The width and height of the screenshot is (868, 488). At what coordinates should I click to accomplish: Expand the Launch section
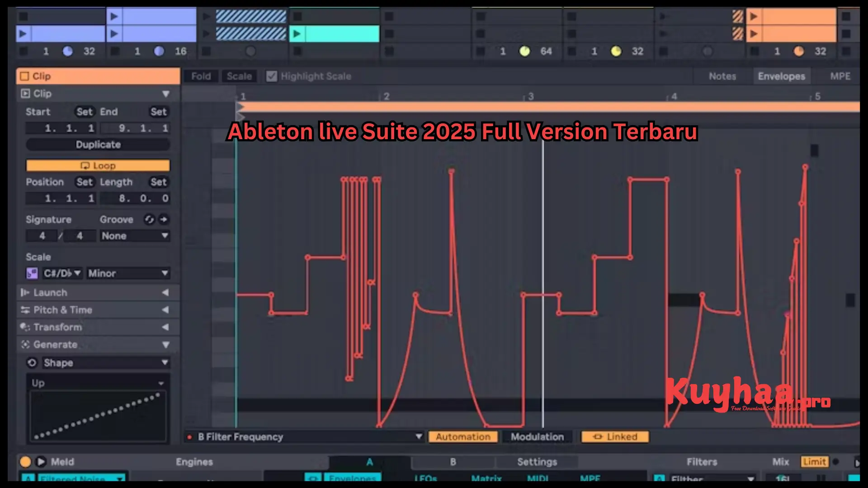click(166, 292)
